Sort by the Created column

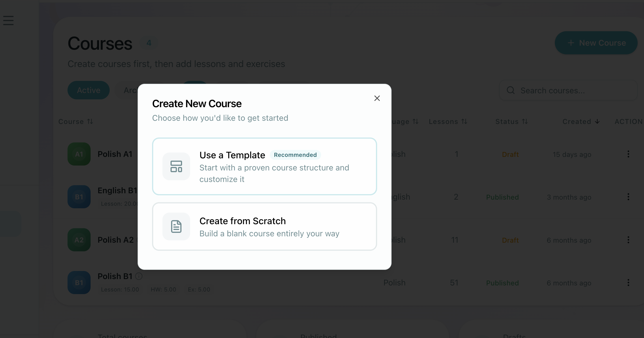(581, 122)
